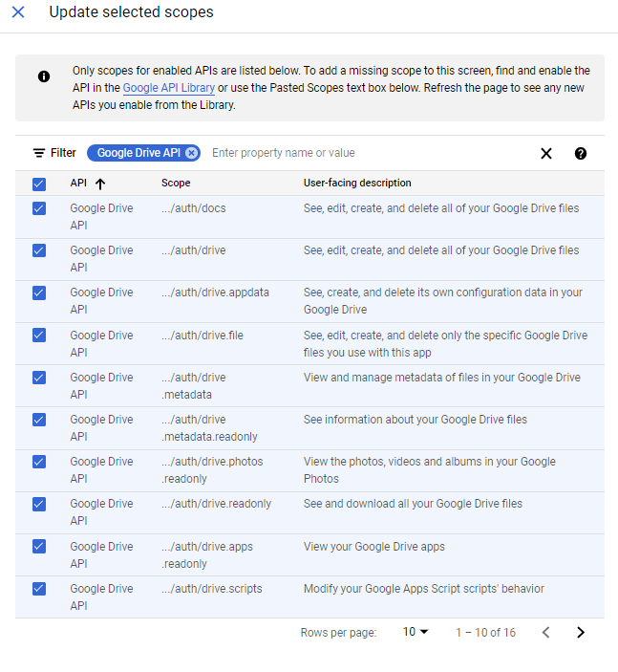Uncheck the .../auth/drive.appdata scope checkbox
The width and height of the screenshot is (618, 672).
coord(39,293)
